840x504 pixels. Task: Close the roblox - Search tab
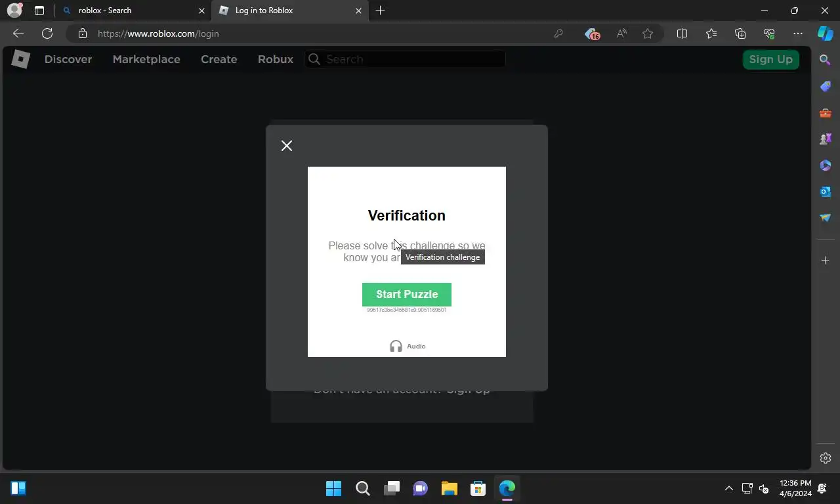201,10
